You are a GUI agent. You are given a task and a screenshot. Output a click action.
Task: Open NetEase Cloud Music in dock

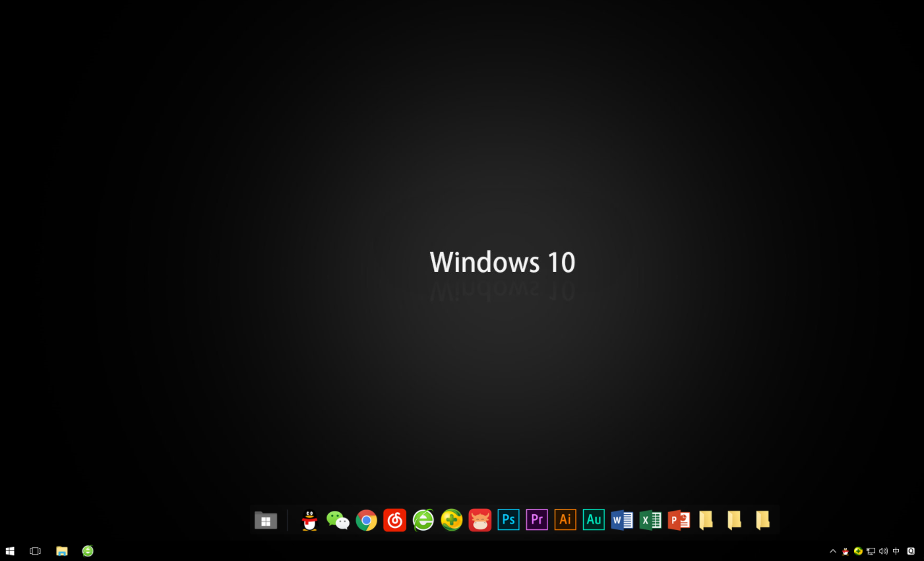click(x=395, y=520)
